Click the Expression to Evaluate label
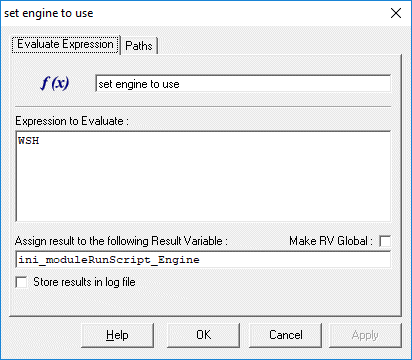This screenshot has width=412, height=360. [72, 121]
